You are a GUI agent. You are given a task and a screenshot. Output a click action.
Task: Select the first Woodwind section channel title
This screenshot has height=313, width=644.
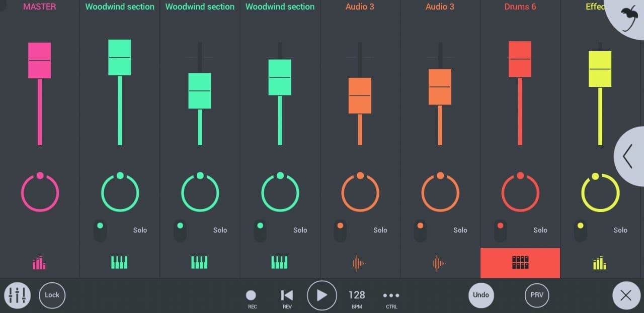[120, 7]
